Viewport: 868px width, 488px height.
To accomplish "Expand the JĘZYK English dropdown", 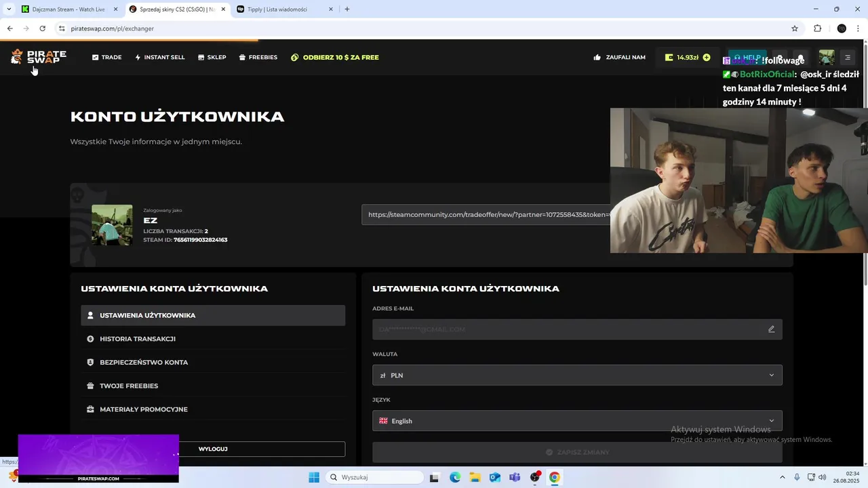I will tap(577, 421).
